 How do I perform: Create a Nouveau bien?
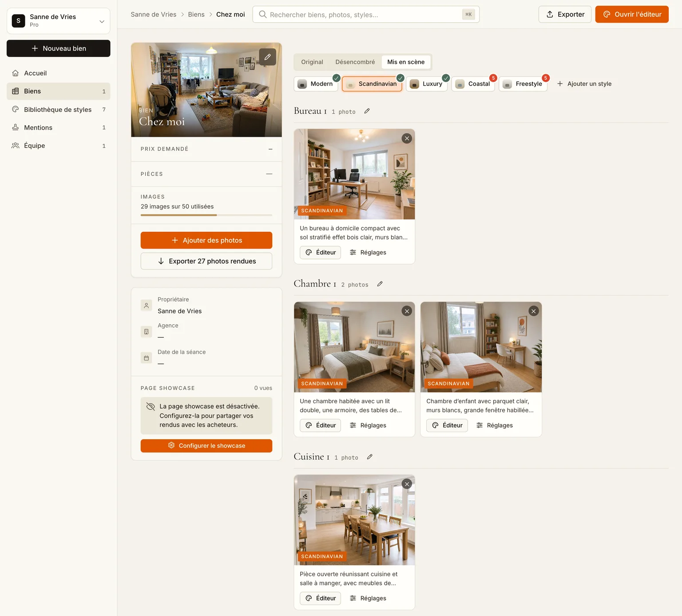pos(59,48)
